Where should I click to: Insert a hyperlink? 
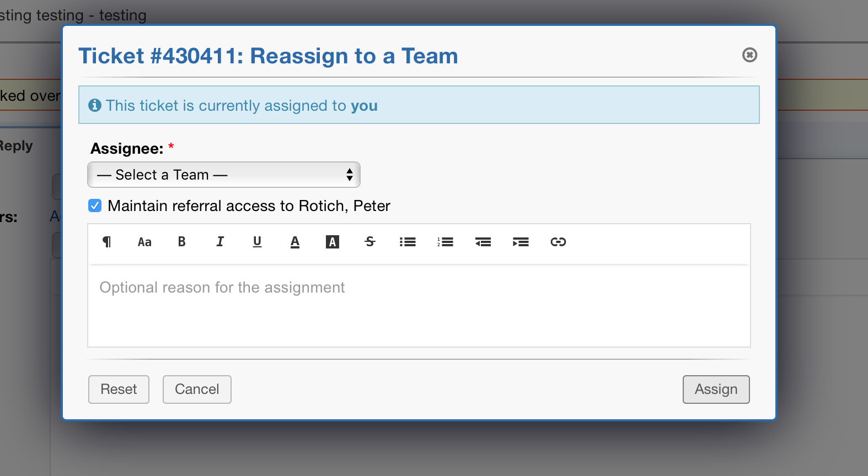tap(559, 242)
